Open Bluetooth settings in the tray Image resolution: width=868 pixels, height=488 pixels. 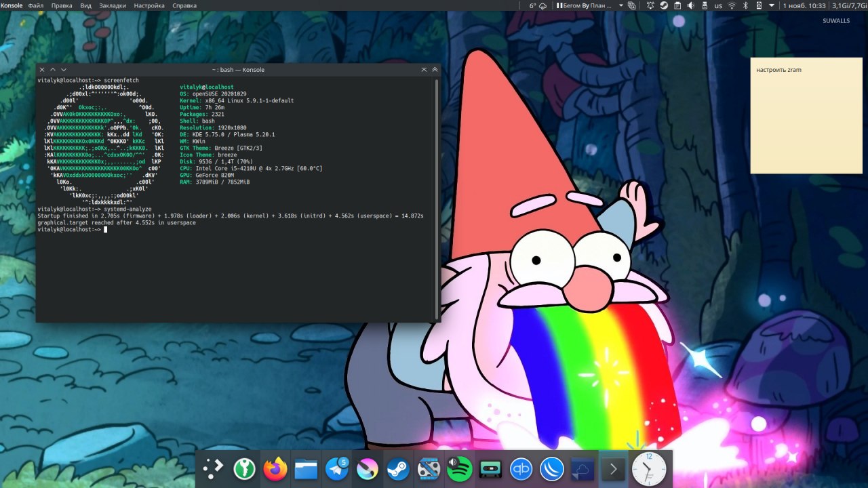(745, 5)
